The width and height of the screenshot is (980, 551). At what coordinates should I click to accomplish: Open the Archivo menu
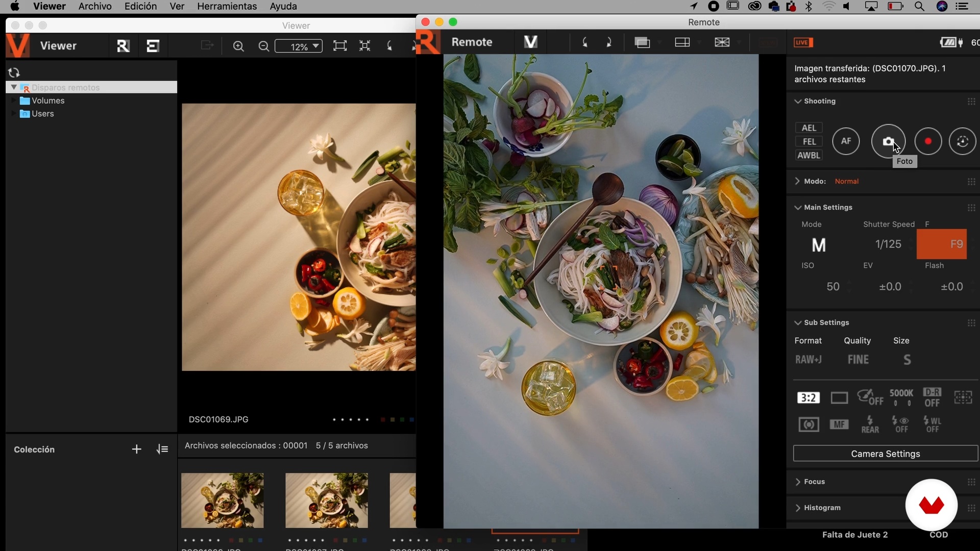[x=95, y=7]
